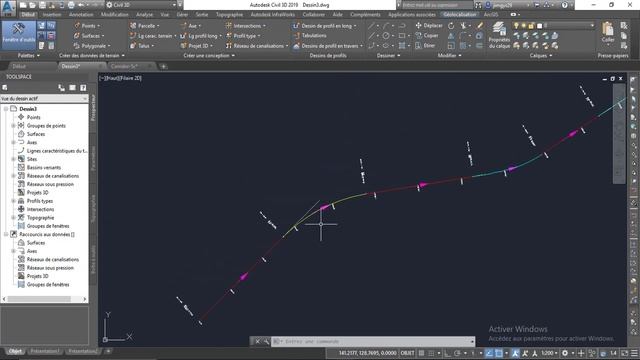
Task: Expand the Dessiner panel title
Action: [388, 56]
